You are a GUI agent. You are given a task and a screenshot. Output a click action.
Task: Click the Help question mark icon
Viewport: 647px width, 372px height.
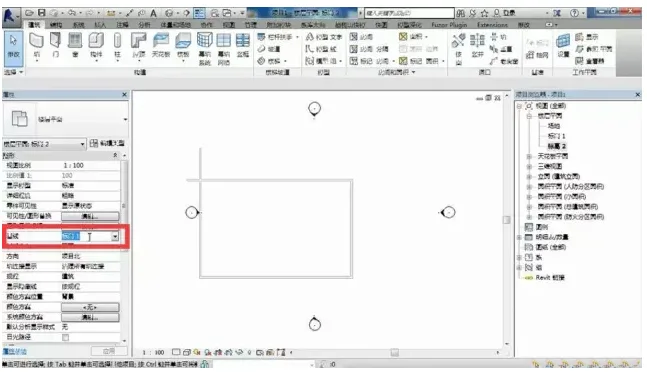[574, 13]
